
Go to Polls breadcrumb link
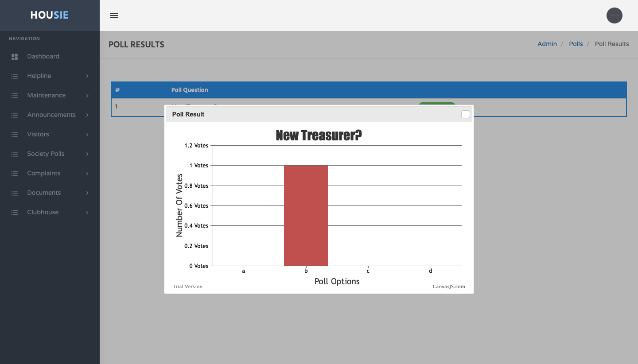(576, 44)
